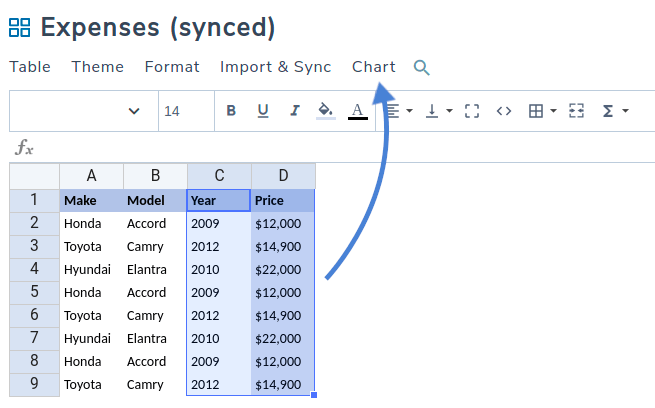Open the Import & Sync menu
This screenshot has height=408, width=655.
click(x=275, y=67)
